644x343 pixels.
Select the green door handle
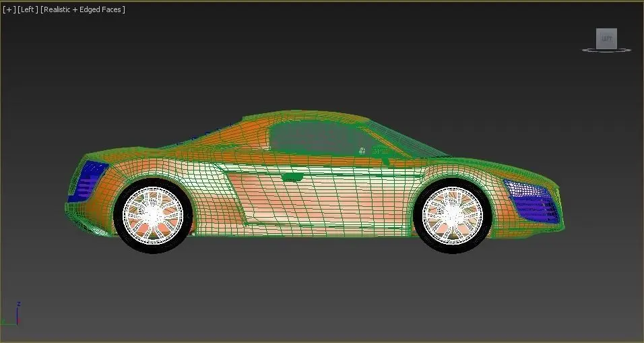pyautogui.click(x=293, y=177)
